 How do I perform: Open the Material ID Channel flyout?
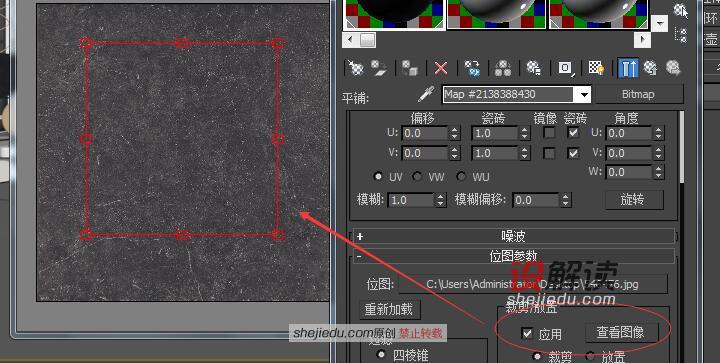[x=566, y=68]
